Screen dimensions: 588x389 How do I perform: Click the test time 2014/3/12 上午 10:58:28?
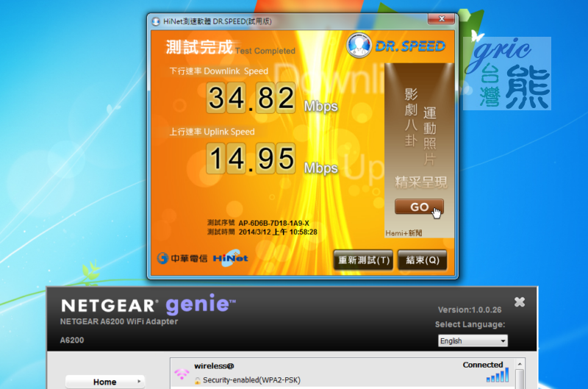[x=278, y=232]
